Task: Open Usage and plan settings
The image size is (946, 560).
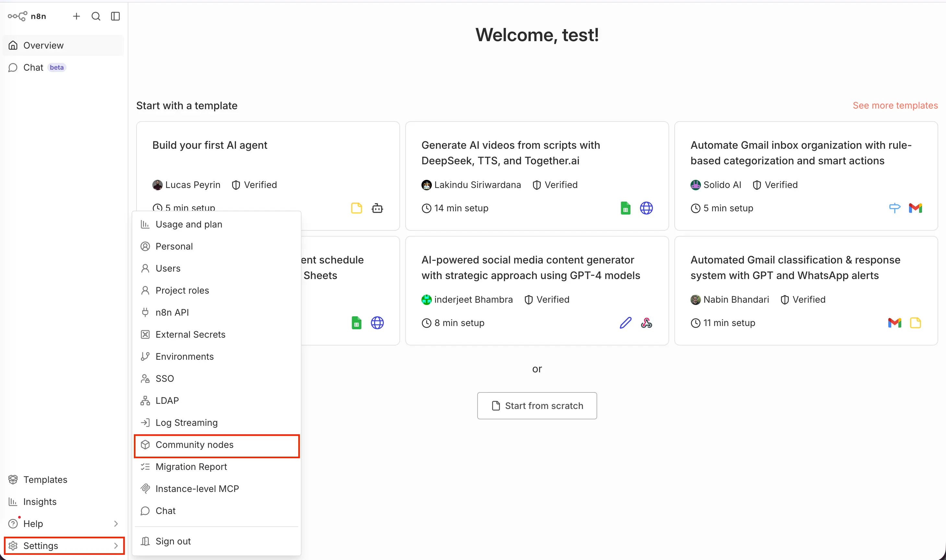Action: [217, 225]
